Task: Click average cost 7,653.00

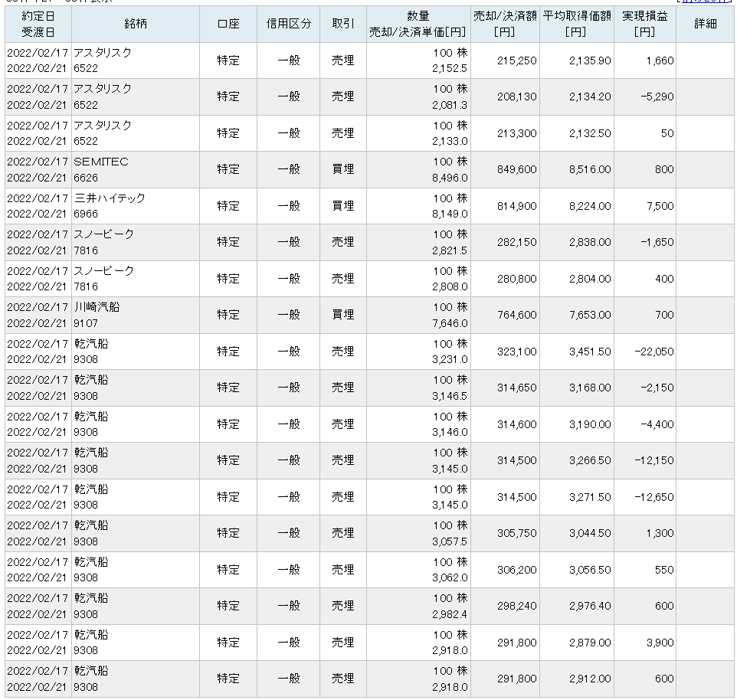Action: pyautogui.click(x=590, y=316)
